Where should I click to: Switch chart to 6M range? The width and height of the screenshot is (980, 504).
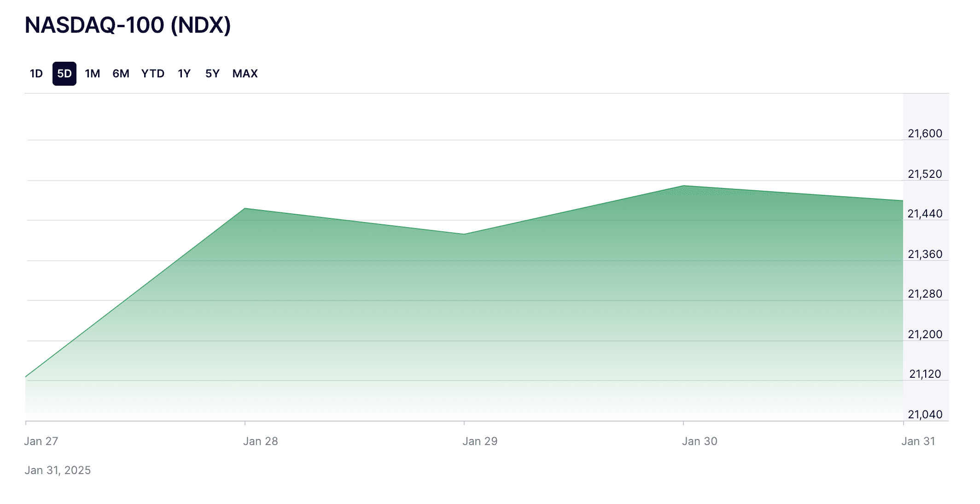click(x=121, y=74)
